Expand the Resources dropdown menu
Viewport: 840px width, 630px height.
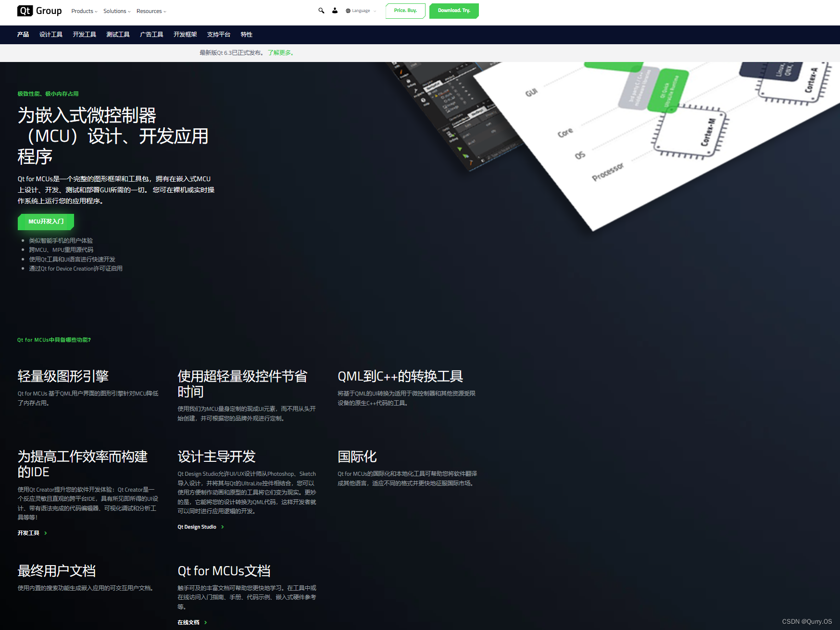tap(151, 11)
